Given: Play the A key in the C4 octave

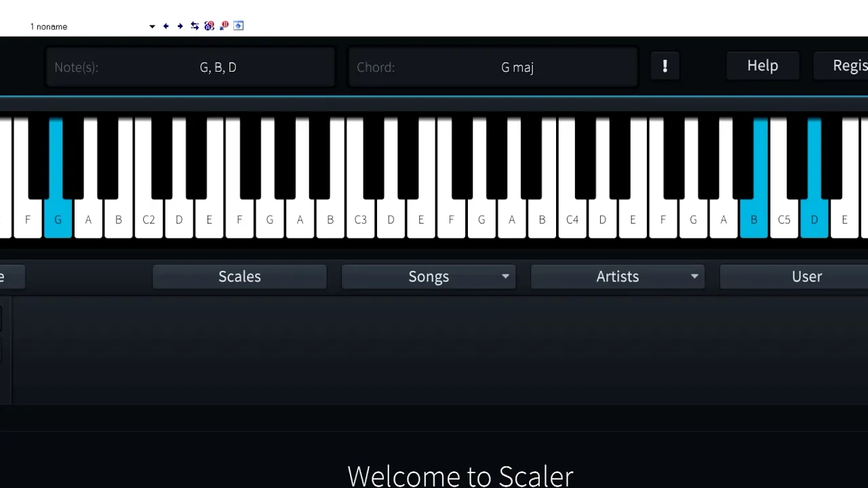Looking at the screenshot, I should point(724,220).
